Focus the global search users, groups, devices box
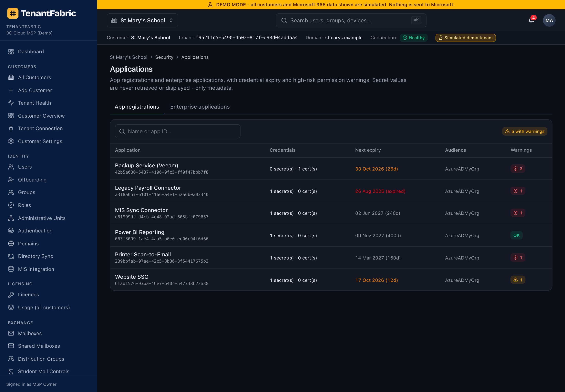 point(351,20)
